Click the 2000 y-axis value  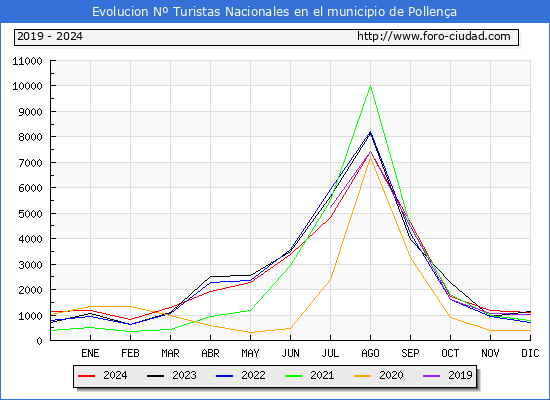click(31, 290)
